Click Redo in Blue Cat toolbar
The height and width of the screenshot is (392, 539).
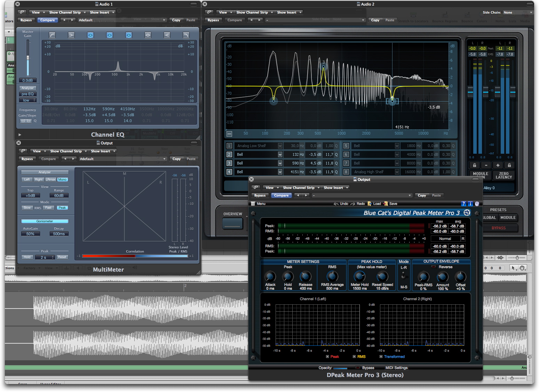pos(358,203)
